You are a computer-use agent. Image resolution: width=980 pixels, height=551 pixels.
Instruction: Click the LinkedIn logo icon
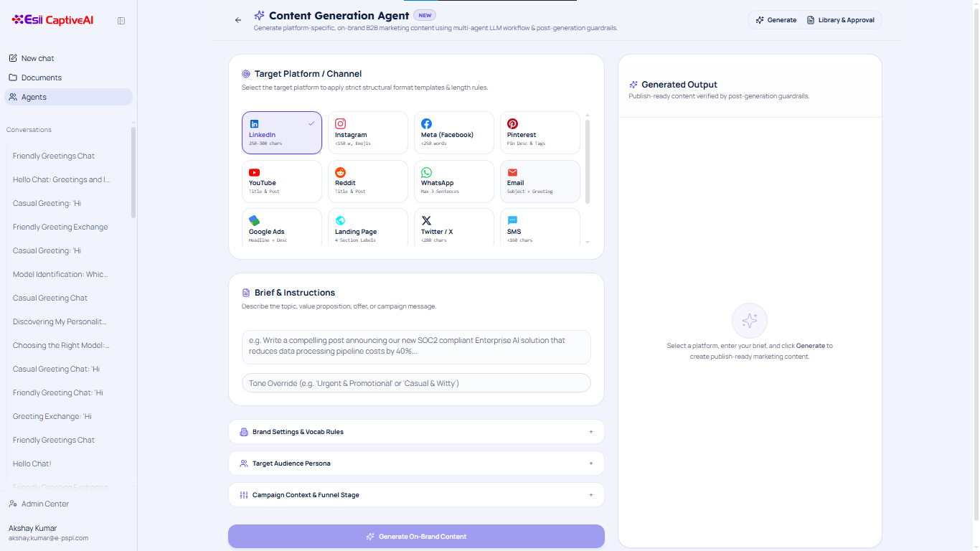pos(254,124)
